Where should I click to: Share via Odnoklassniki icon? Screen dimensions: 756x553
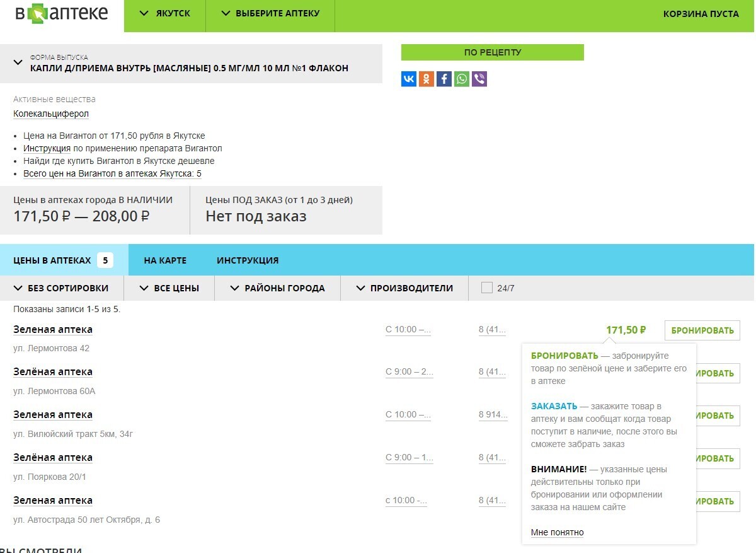tap(427, 79)
